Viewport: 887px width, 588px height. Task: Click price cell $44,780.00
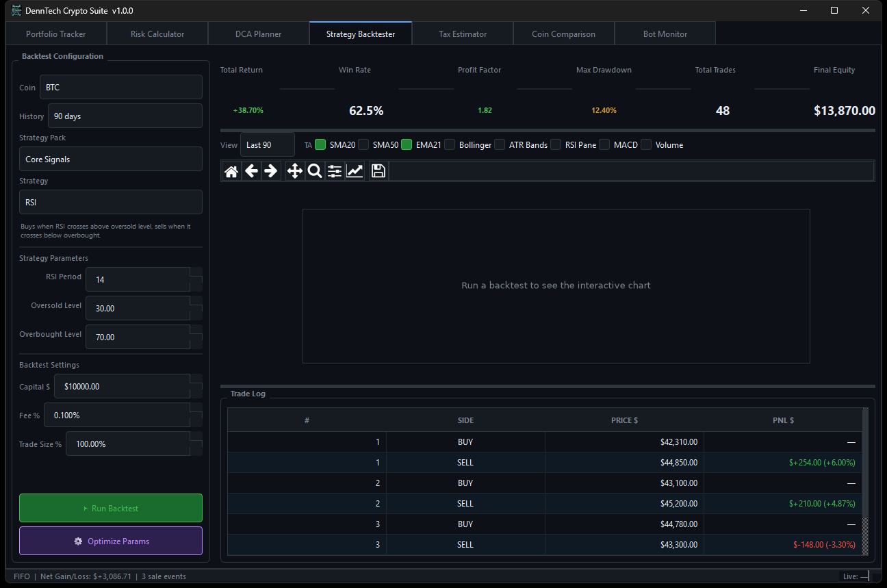pos(624,524)
